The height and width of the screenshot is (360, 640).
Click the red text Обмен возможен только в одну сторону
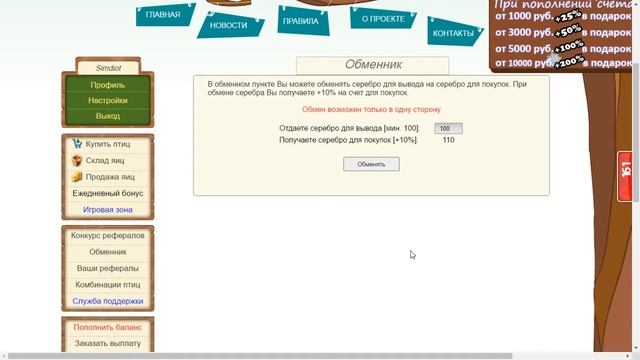(x=371, y=109)
